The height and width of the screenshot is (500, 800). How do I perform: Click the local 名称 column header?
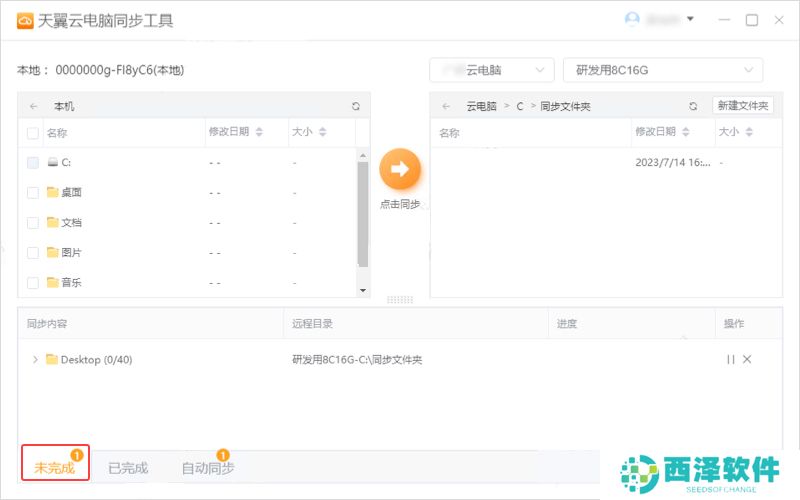[57, 133]
